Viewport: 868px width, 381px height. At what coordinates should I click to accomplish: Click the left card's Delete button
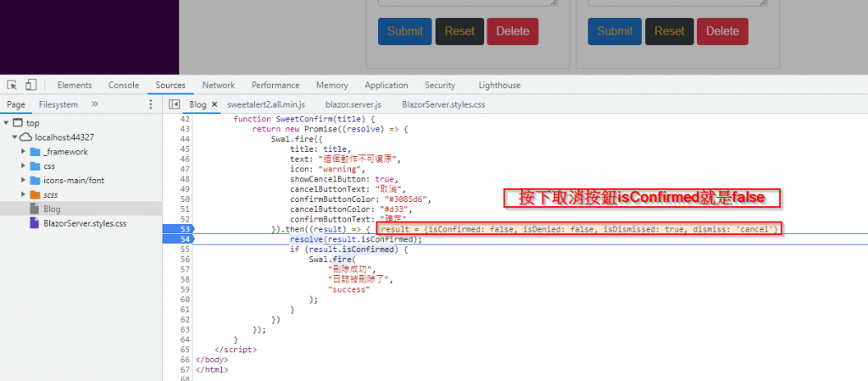[513, 31]
